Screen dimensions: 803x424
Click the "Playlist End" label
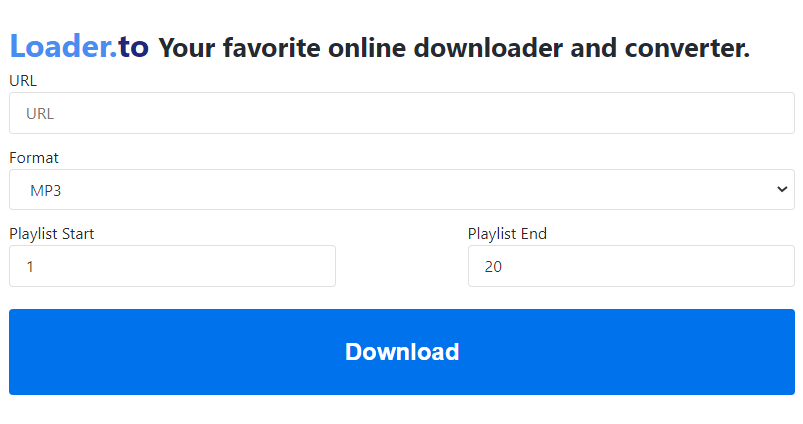507,234
